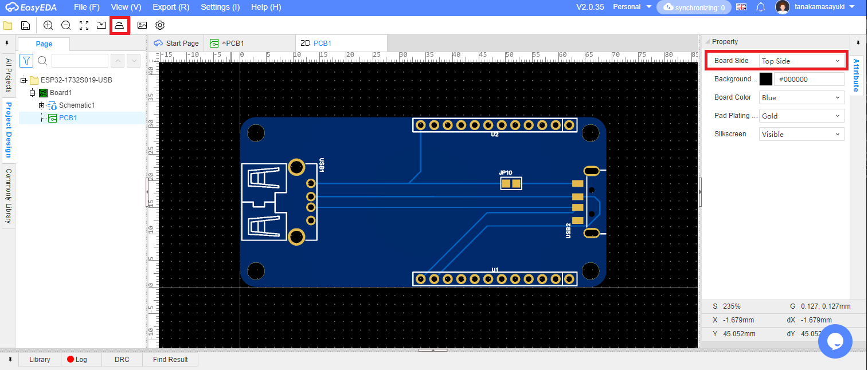This screenshot has height=370, width=868.
Task: Click the flip board icon in toolbar
Action: (x=119, y=25)
